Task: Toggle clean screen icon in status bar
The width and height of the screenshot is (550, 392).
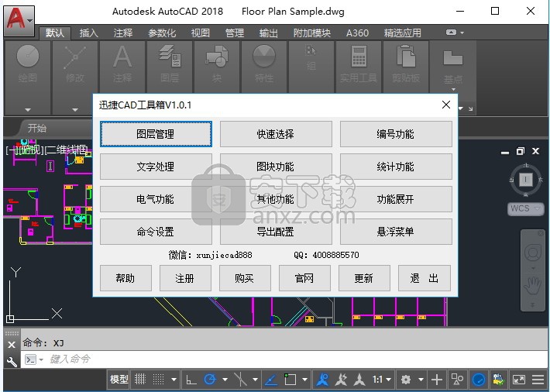Action: click(519, 380)
